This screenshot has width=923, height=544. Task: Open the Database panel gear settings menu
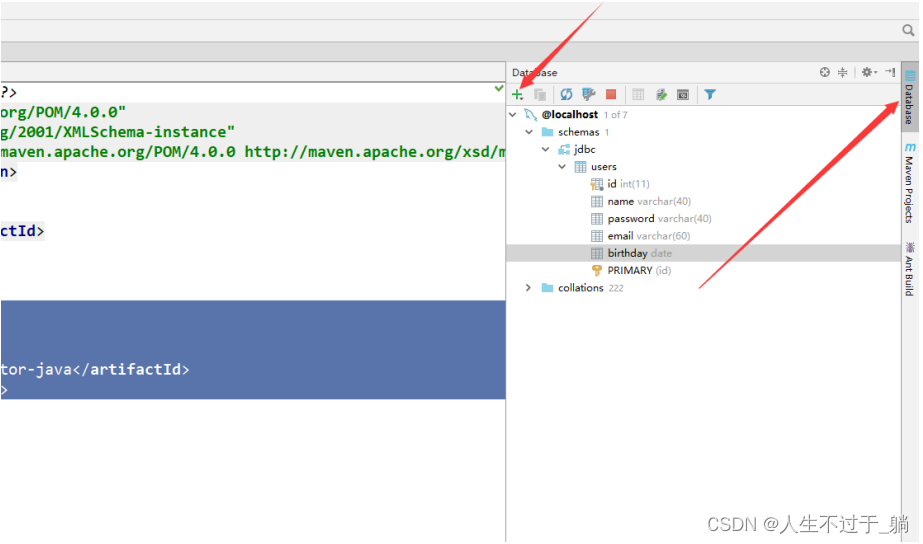point(869,72)
